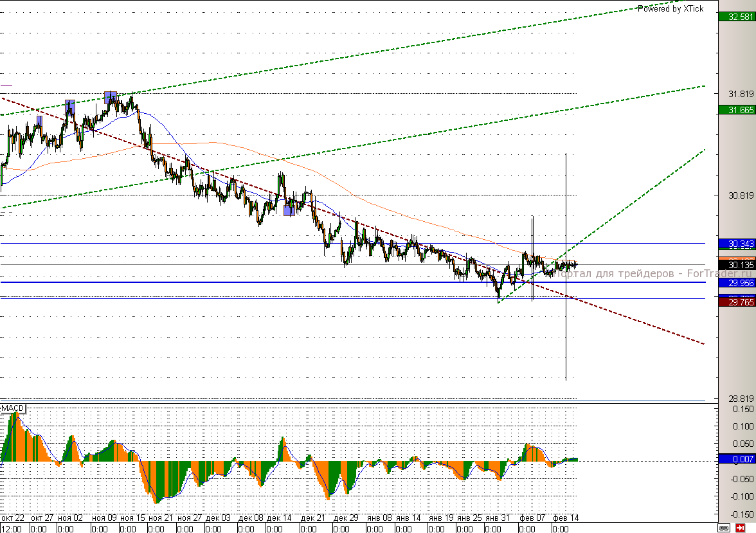The image size is (756, 533).
Task: Click the дек 29 date on time axis
Action: tap(346, 518)
